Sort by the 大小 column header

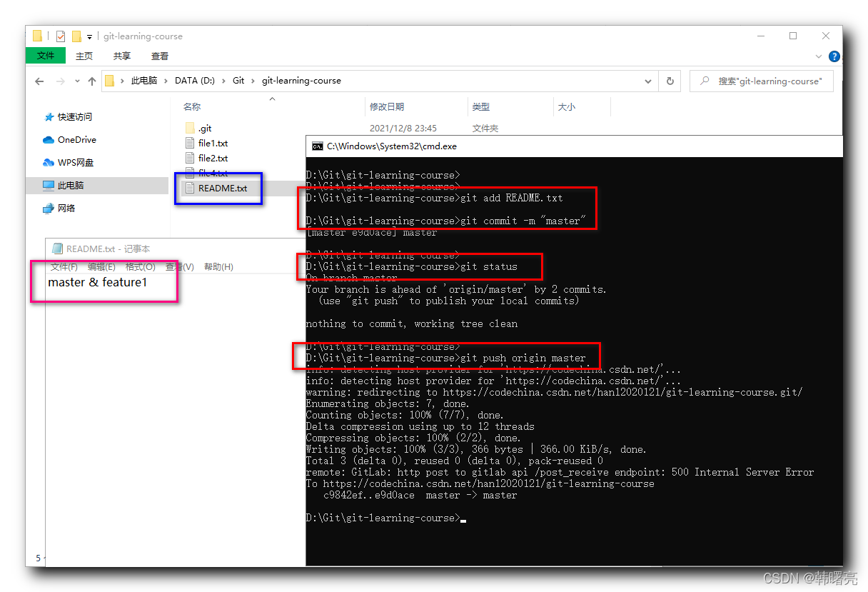[566, 106]
